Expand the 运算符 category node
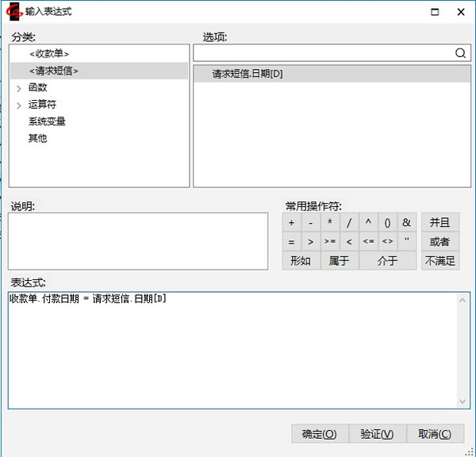The height and width of the screenshot is (457, 476). (18, 105)
